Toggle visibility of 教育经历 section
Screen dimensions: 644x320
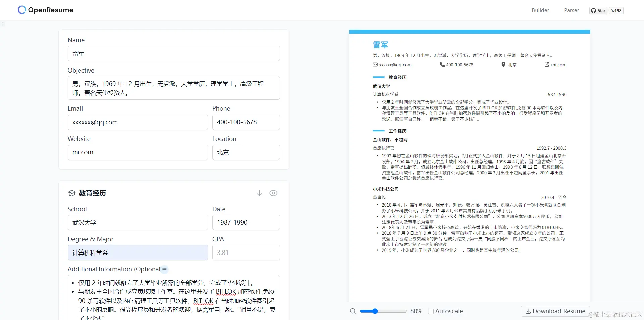coord(273,193)
